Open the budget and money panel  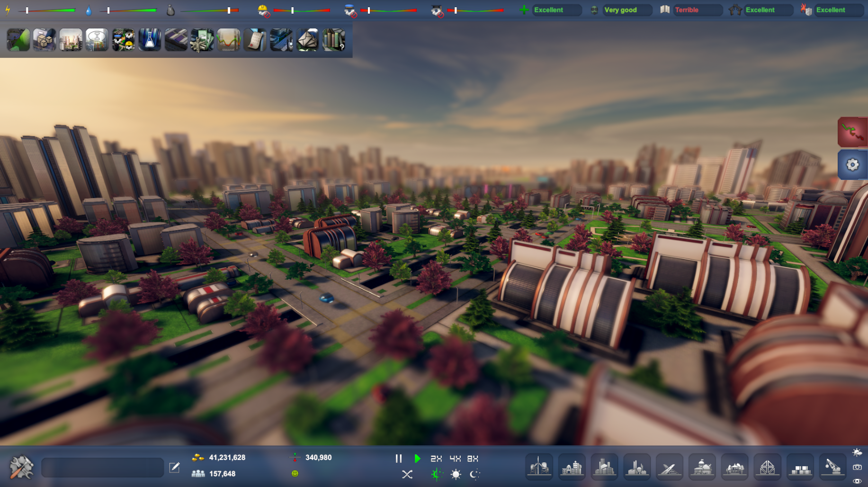(x=202, y=40)
